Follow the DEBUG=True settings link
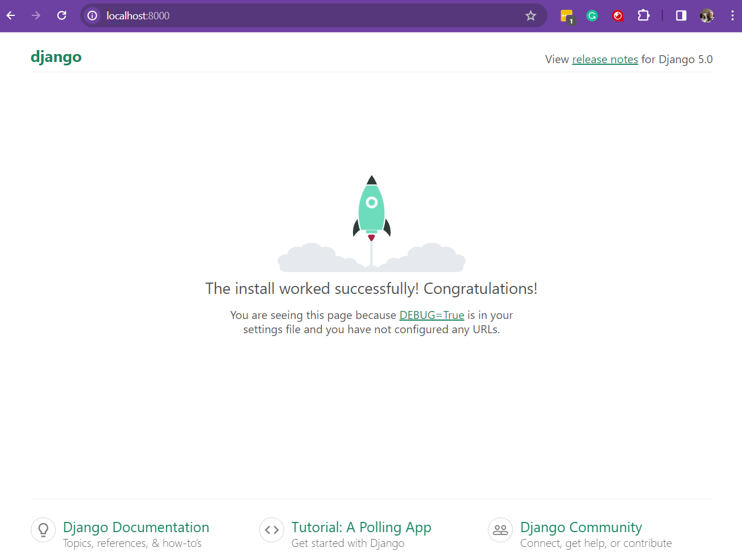 (x=432, y=315)
